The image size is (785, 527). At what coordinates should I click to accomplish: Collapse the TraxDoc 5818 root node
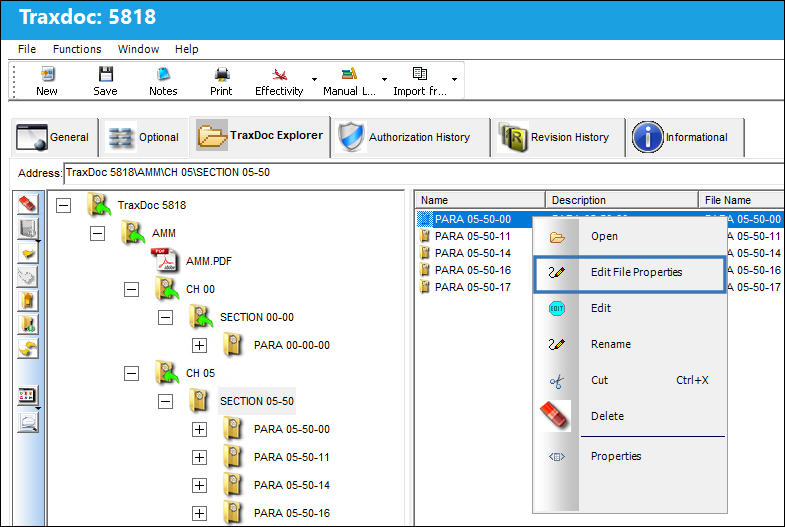click(x=64, y=205)
